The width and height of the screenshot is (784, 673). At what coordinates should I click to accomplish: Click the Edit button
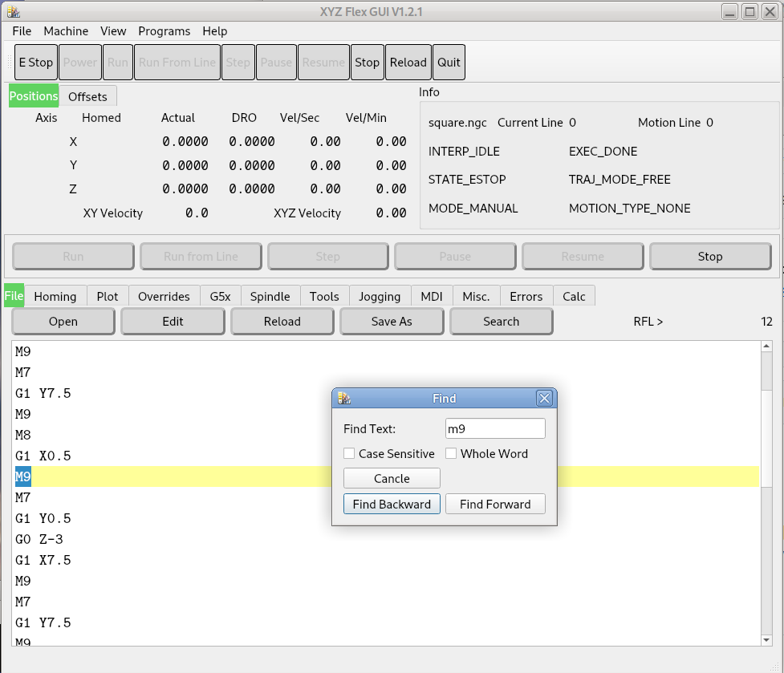173,322
